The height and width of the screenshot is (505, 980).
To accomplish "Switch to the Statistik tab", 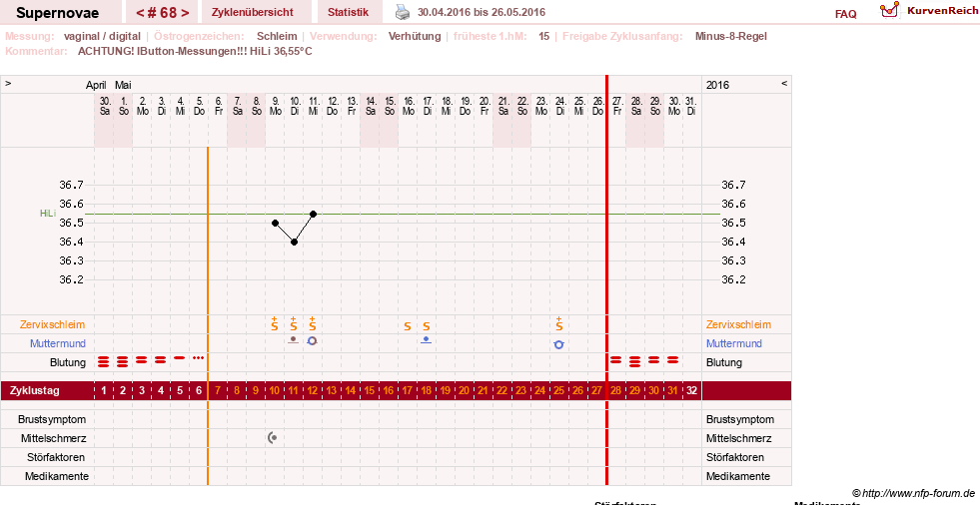I will click(348, 12).
